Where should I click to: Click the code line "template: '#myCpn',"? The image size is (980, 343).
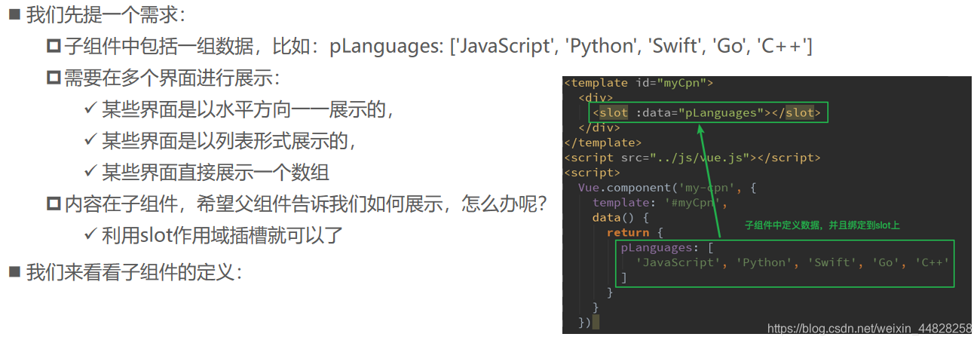(660, 203)
